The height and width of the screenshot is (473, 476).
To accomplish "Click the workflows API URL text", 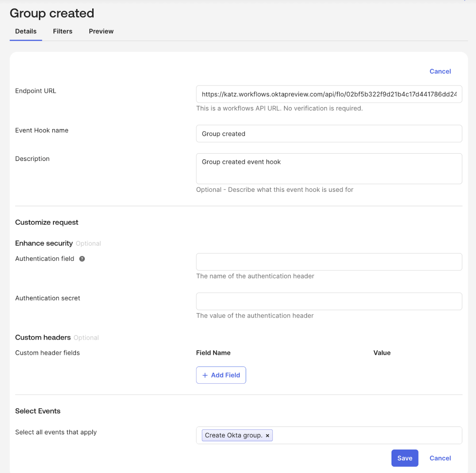I will [x=279, y=108].
